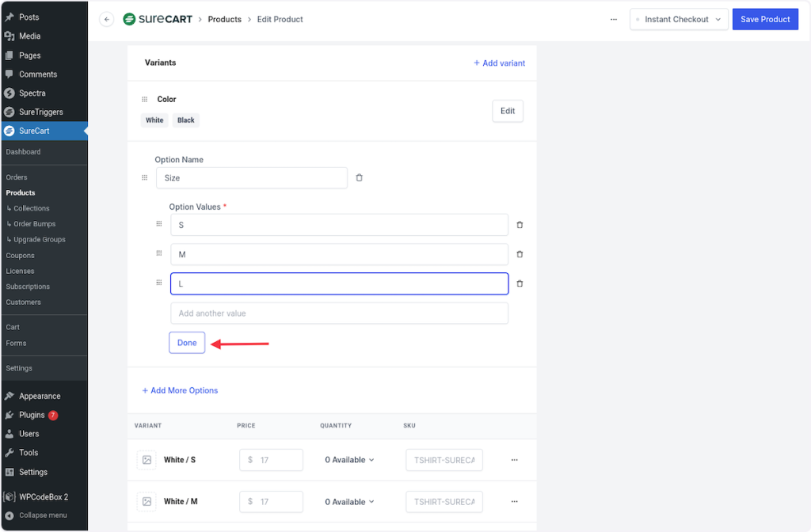The image size is (811, 532).
Task: Click the drag handle beside Color option
Action: [x=144, y=100]
